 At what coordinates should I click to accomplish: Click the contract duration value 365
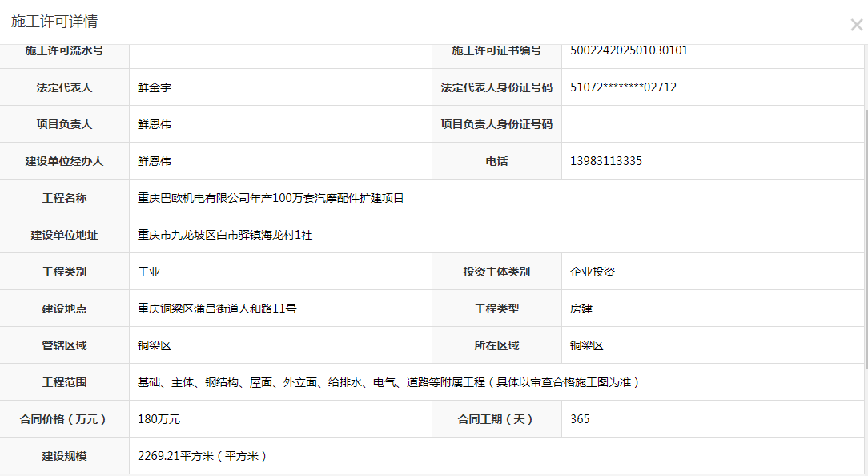pos(580,419)
